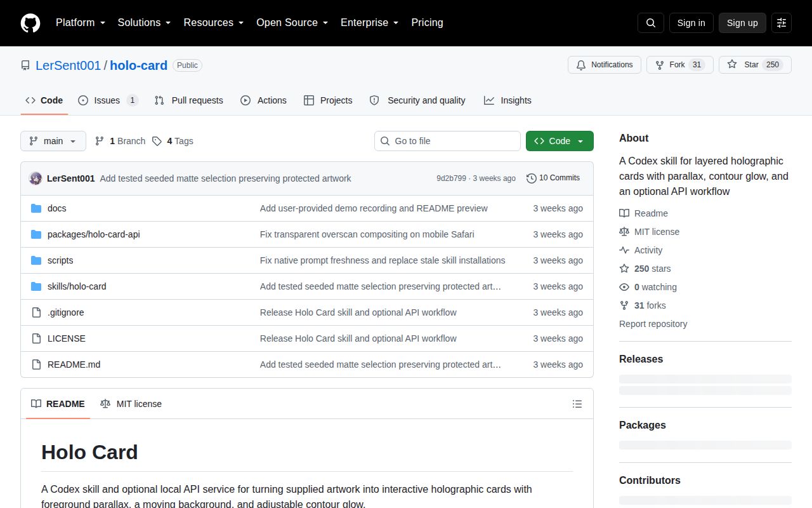Select the README tab in file viewer
This screenshot has height=508, width=812.
(x=58, y=404)
